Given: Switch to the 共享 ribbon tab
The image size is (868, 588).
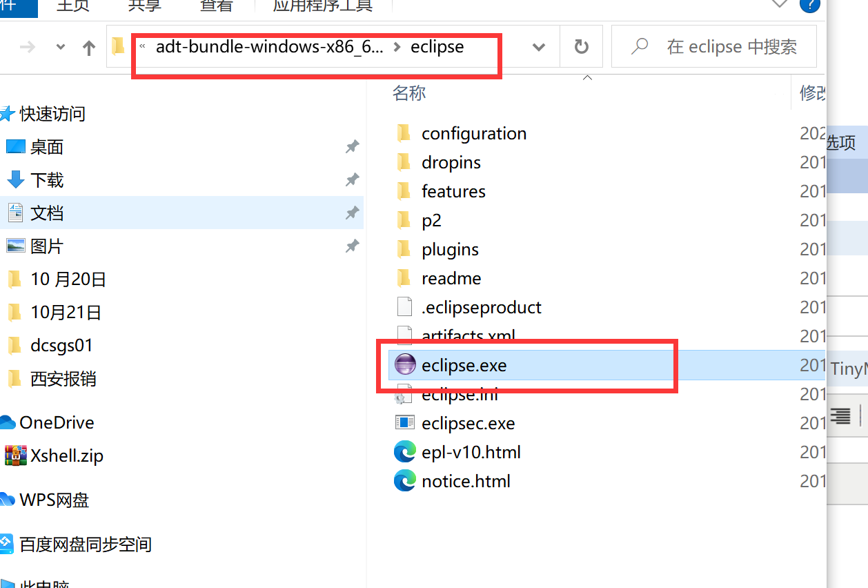Looking at the screenshot, I should coord(145,6).
